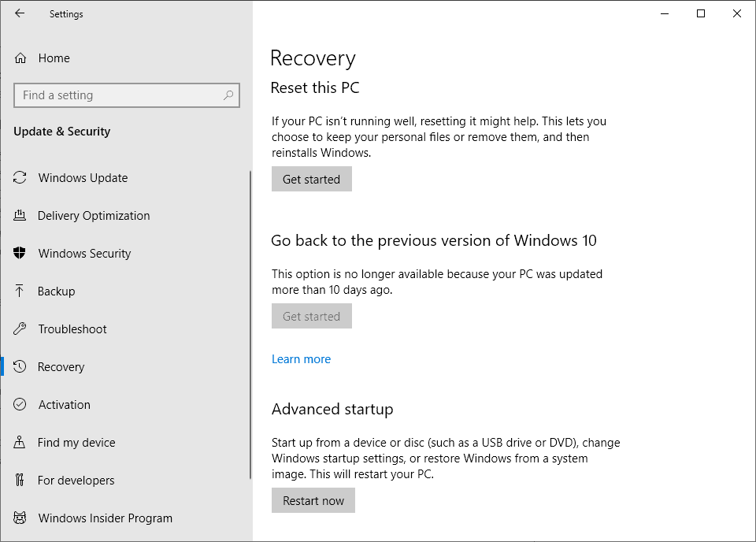The width and height of the screenshot is (756, 542).
Task: Click the For developers sliders icon
Action: 20,481
